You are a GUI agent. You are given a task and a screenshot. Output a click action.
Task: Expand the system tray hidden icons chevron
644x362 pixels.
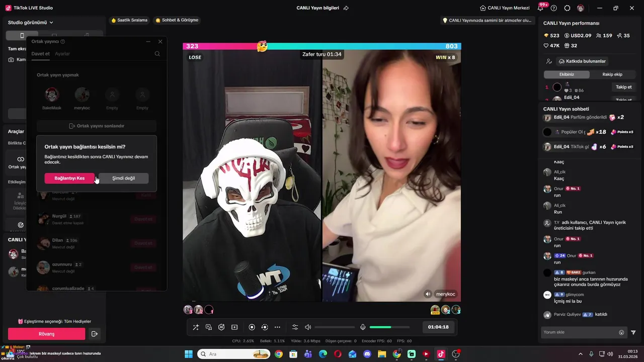[x=580, y=354]
